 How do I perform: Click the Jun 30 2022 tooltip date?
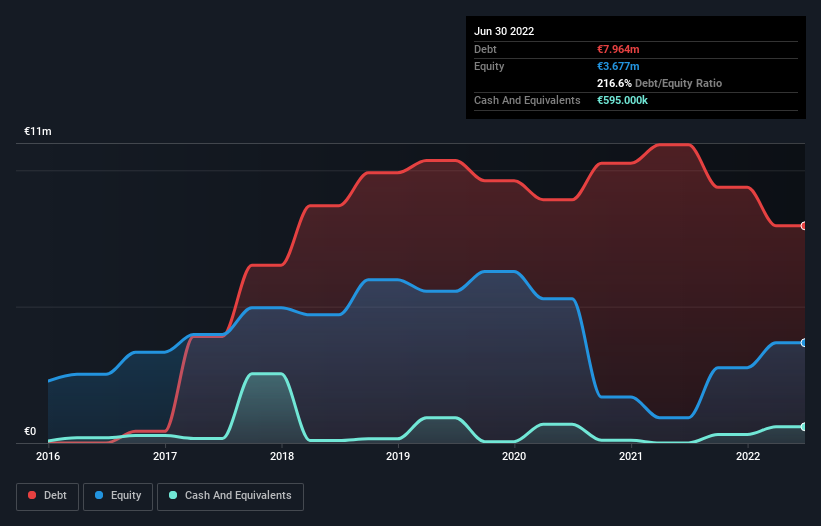[504, 31]
